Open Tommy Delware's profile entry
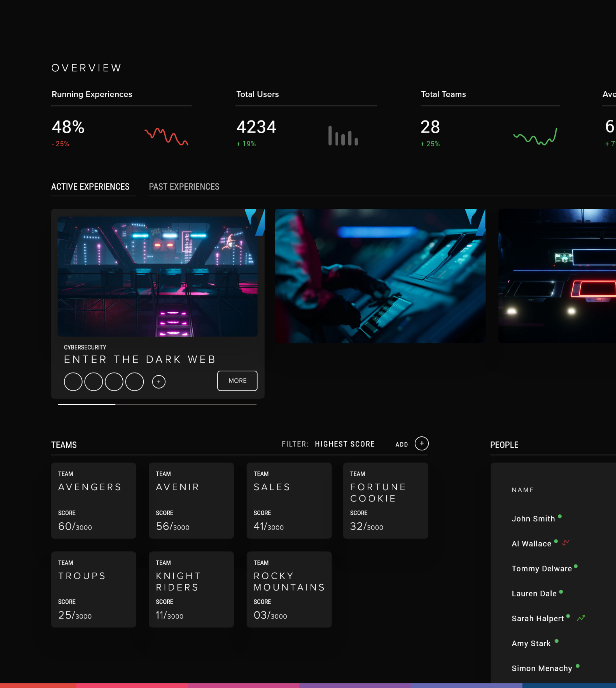This screenshot has height=688, width=616. [542, 568]
